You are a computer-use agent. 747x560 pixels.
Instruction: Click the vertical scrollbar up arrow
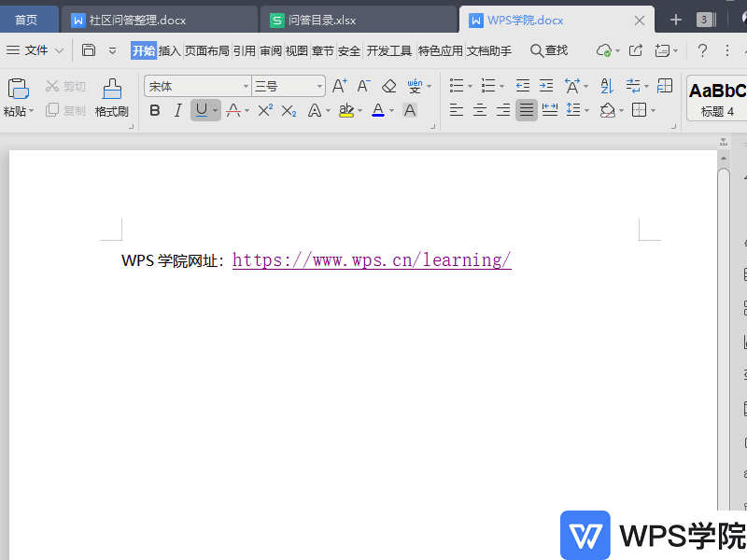tap(722, 157)
